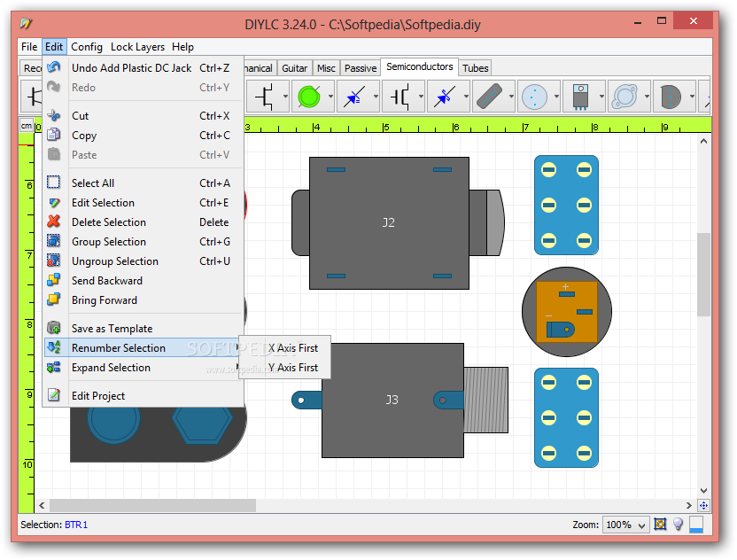Click the auto-fit zoom icon in status bar
737x560 pixels.
pyautogui.click(x=660, y=524)
